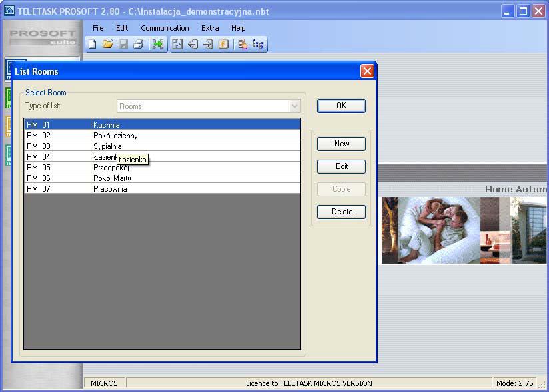
Task: Select the Przedpokój room row
Action: click(162, 168)
